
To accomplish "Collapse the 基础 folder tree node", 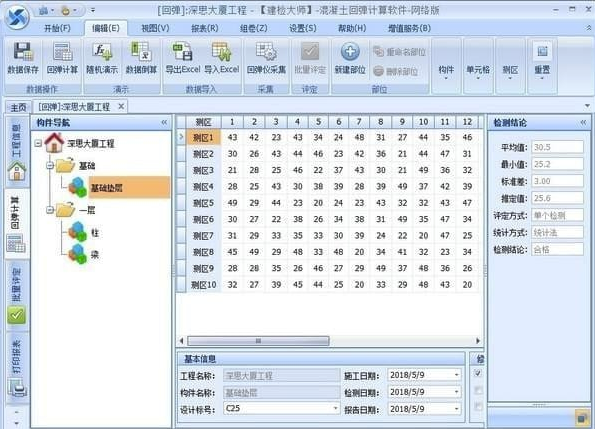I will click(50, 166).
